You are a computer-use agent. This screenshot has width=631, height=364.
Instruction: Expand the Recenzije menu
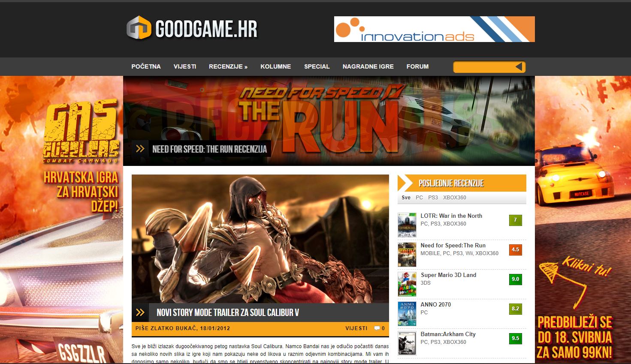click(228, 67)
